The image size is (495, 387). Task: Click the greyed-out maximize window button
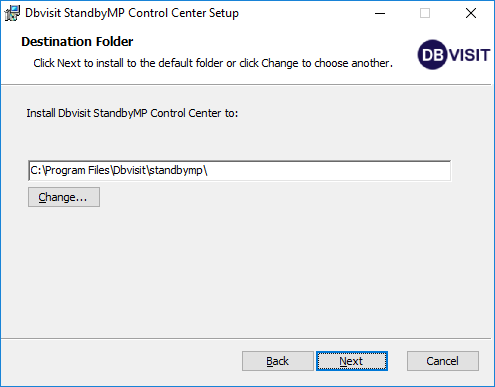click(425, 13)
